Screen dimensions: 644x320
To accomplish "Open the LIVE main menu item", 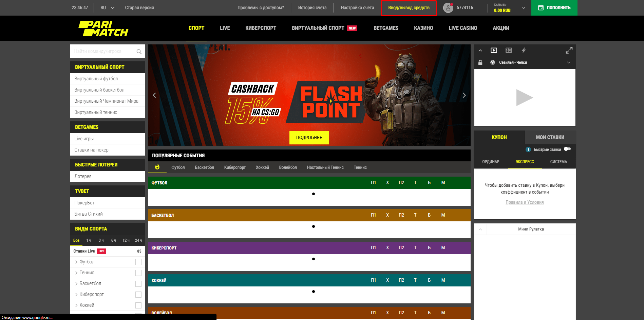I will pyautogui.click(x=225, y=28).
